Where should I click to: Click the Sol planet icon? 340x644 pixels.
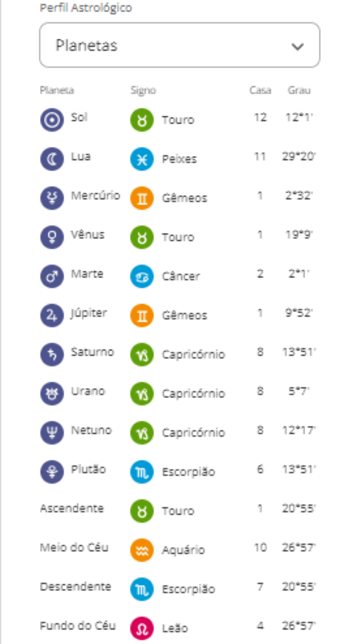click(52, 120)
